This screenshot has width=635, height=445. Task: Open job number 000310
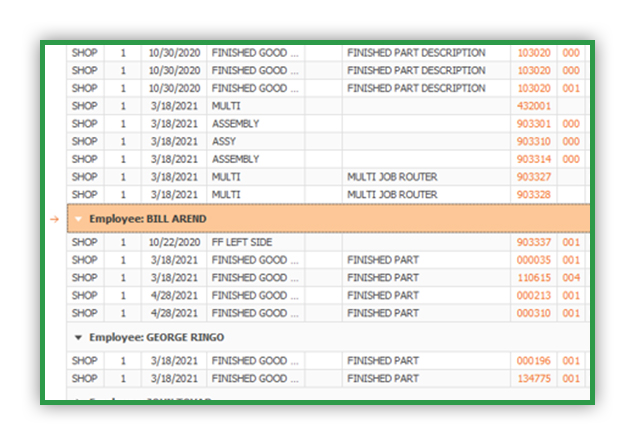click(x=534, y=313)
